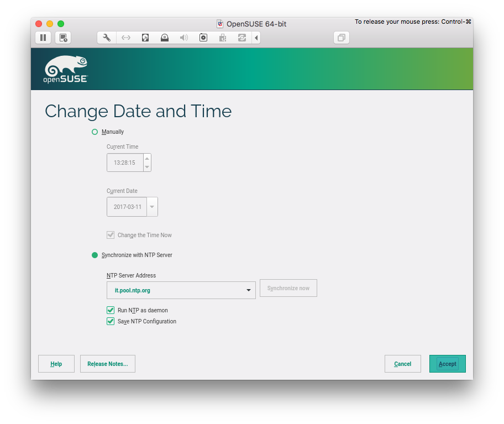Image resolution: width=504 pixels, height=424 pixels.
Task: Open Release Notes...
Action: point(108,364)
